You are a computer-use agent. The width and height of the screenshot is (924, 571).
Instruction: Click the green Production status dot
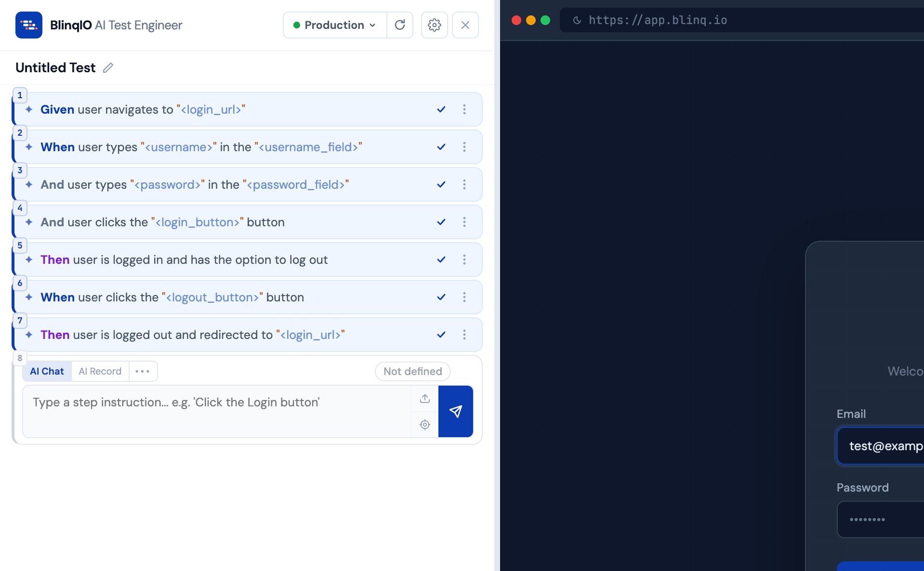pos(298,25)
